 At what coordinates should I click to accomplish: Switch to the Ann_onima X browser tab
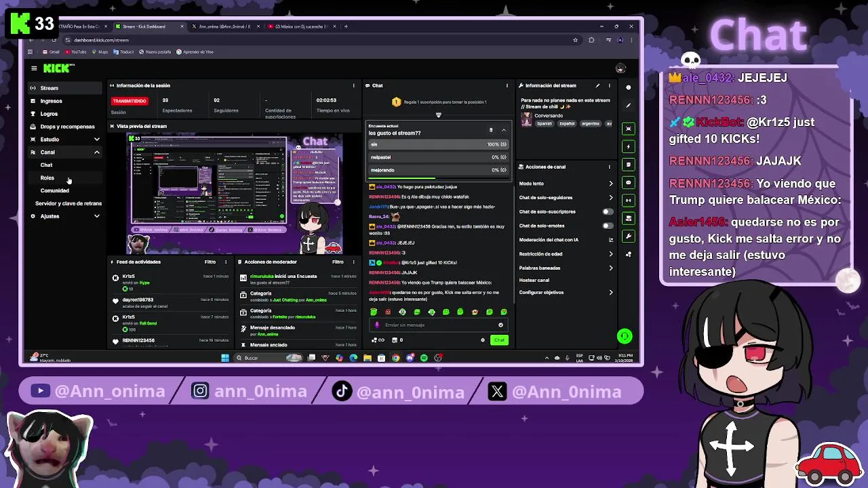pyautogui.click(x=224, y=26)
